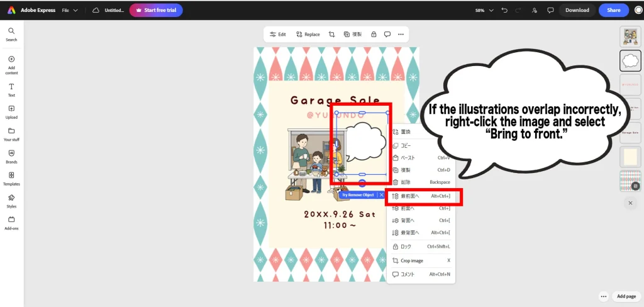Open the Your stuff folder
644x307 pixels.
click(x=11, y=135)
